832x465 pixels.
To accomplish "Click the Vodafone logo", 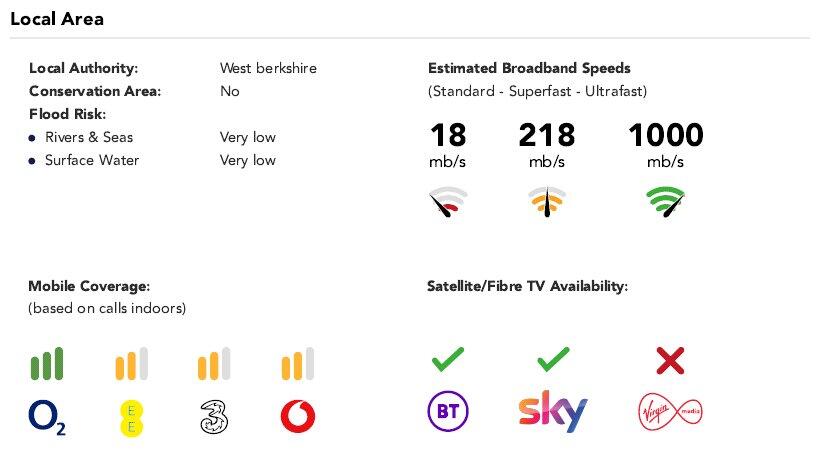I will [298, 416].
